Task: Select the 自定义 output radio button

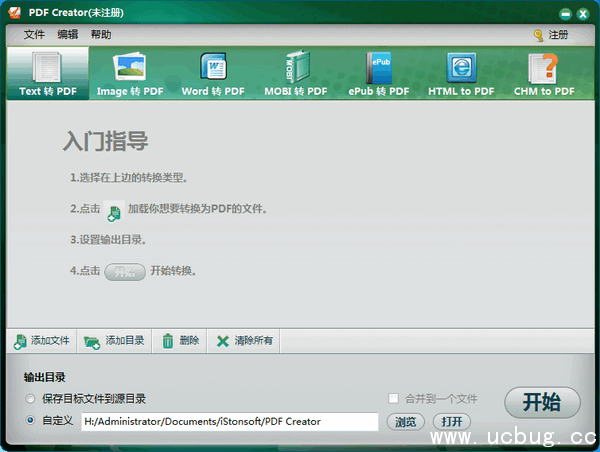Action: coord(31,421)
